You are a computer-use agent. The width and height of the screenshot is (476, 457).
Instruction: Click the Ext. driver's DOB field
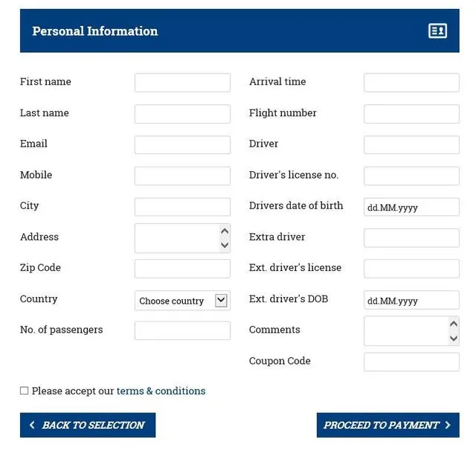[x=411, y=300]
